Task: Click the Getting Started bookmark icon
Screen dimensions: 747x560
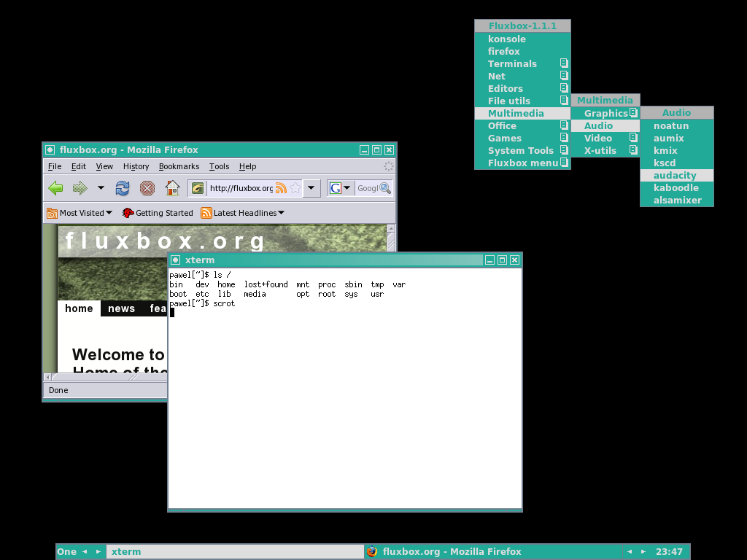Action: click(x=128, y=213)
